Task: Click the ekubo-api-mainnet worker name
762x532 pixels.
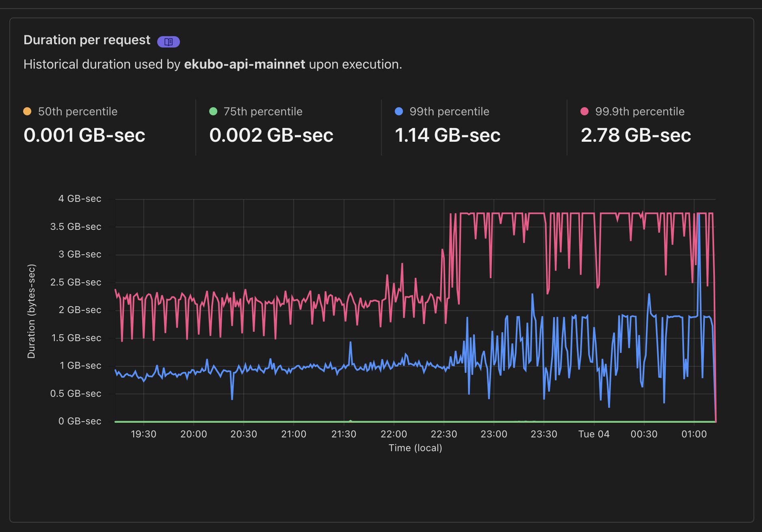Action: [x=245, y=64]
